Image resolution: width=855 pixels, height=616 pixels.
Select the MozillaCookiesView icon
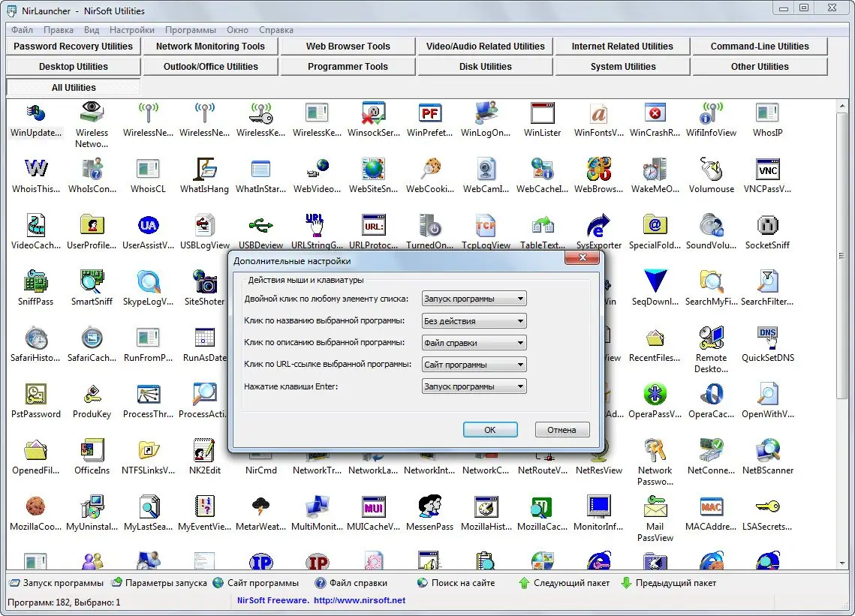tap(36, 506)
